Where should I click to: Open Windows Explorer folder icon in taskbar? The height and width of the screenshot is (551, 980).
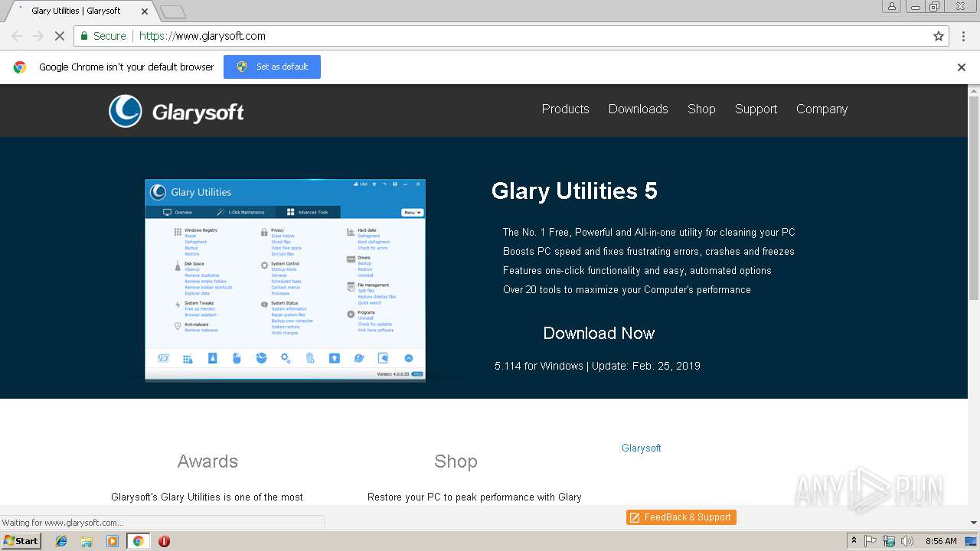pos(87,541)
